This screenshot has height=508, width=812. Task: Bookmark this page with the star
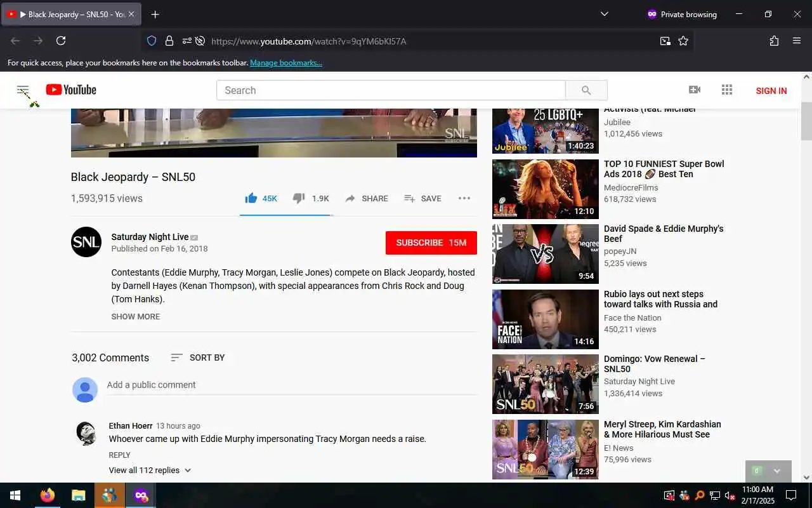pos(683,41)
